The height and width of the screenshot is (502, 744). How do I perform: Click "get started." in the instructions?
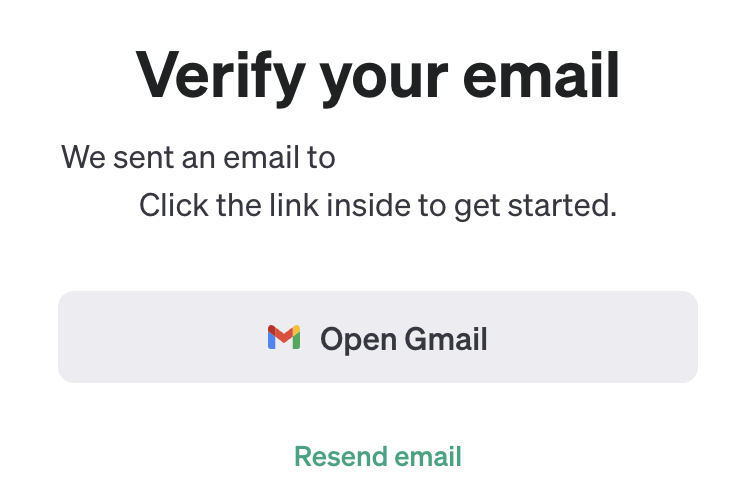point(536,206)
